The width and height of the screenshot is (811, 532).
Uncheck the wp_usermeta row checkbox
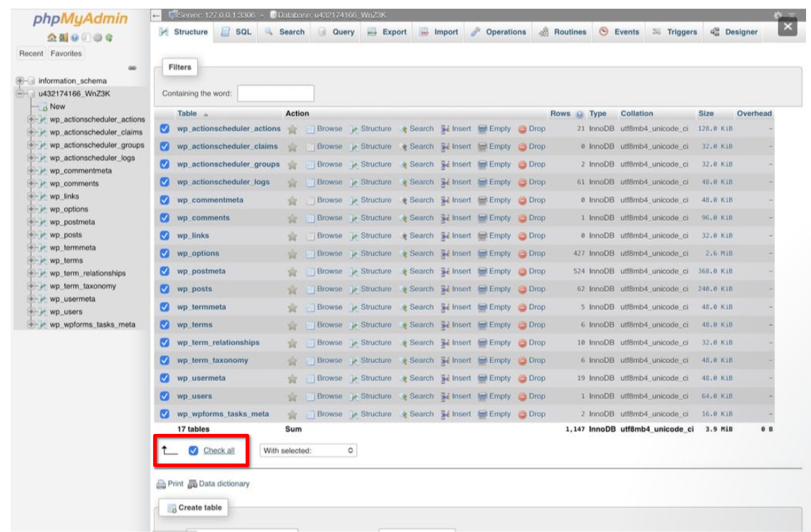[x=164, y=378]
